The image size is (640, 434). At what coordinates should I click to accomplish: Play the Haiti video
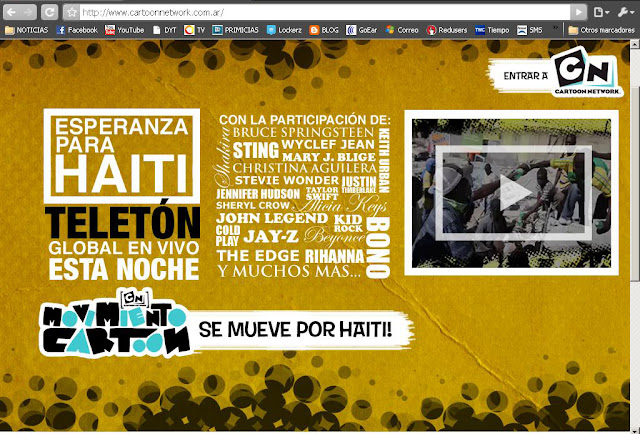click(x=509, y=194)
